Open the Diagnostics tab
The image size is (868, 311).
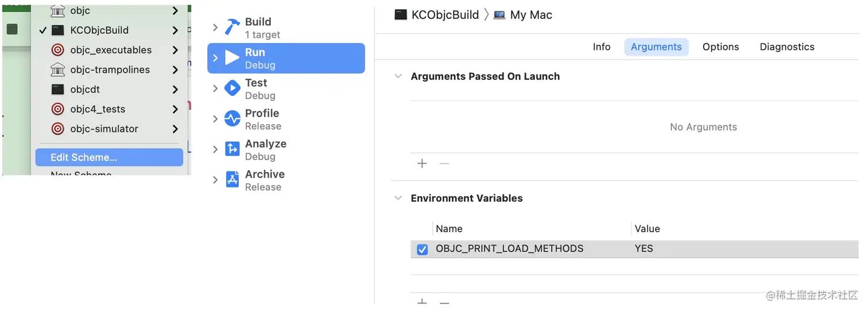coord(786,47)
